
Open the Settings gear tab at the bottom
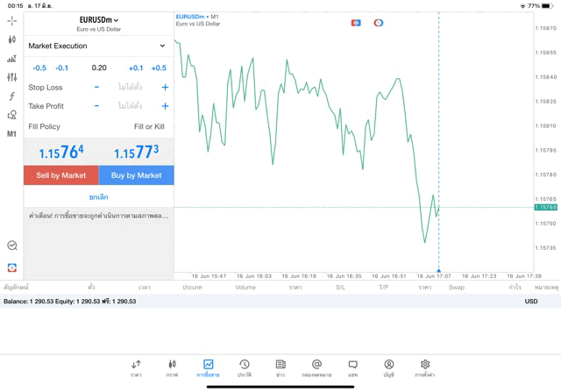click(424, 367)
